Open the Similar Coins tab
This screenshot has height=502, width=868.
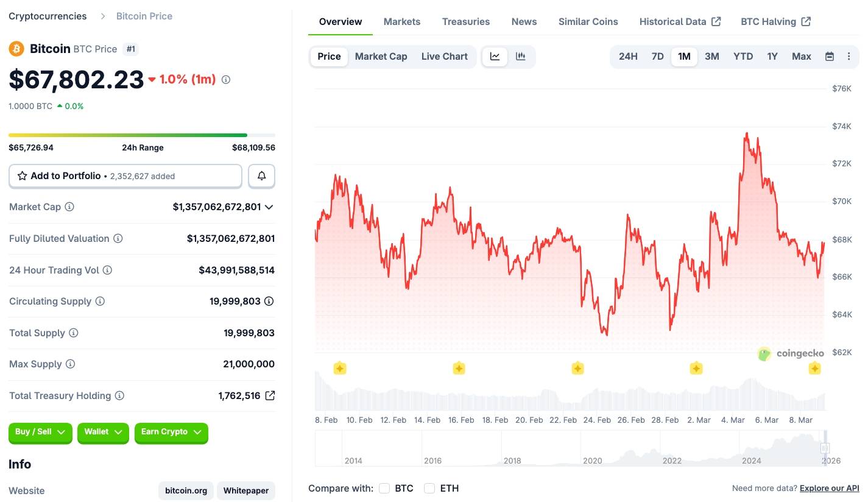(x=588, y=22)
